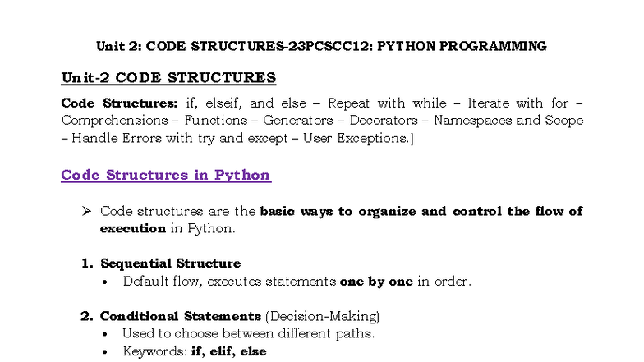
Task: Click the bullet before "Keywords: if, elif, else"
Action: pos(104,351)
